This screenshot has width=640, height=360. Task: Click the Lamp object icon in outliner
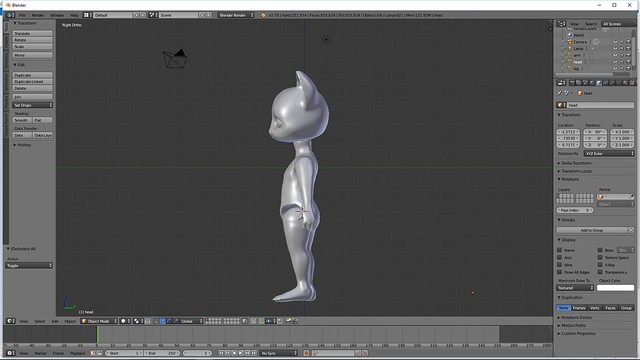tap(570, 49)
